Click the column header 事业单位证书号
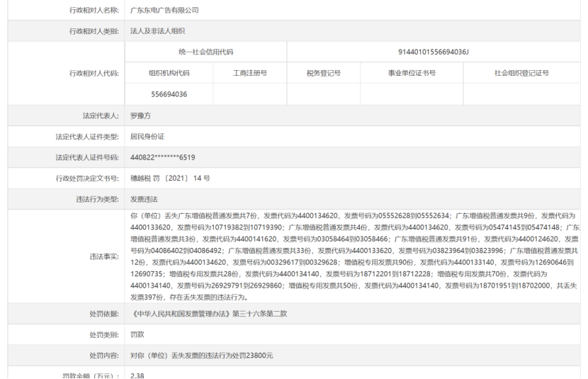588x379 pixels. click(412, 73)
